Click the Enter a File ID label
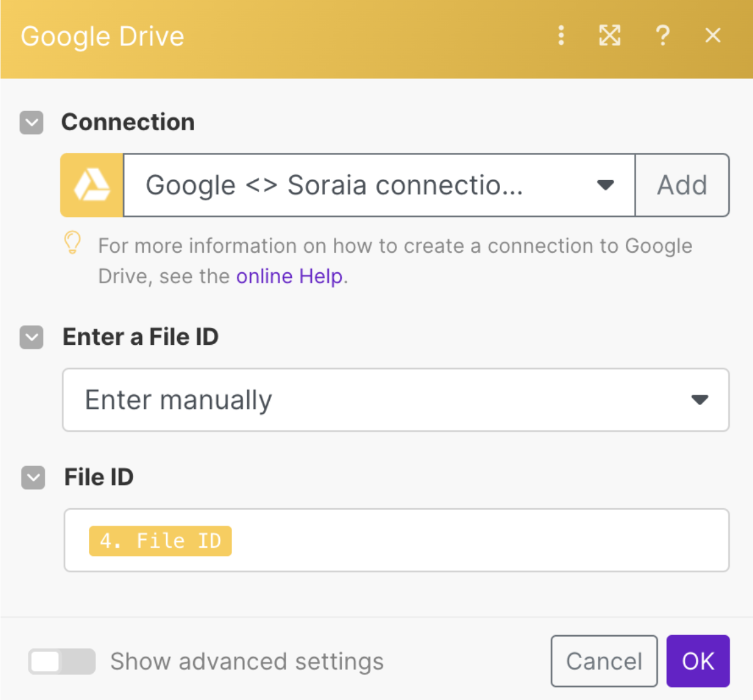Image resolution: width=753 pixels, height=700 pixels. (141, 337)
